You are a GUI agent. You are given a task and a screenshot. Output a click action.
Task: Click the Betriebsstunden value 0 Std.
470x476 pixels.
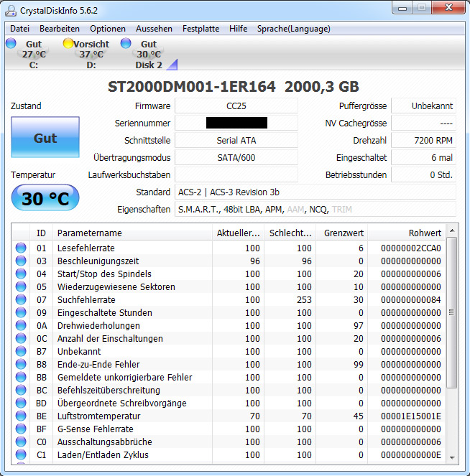(423, 175)
